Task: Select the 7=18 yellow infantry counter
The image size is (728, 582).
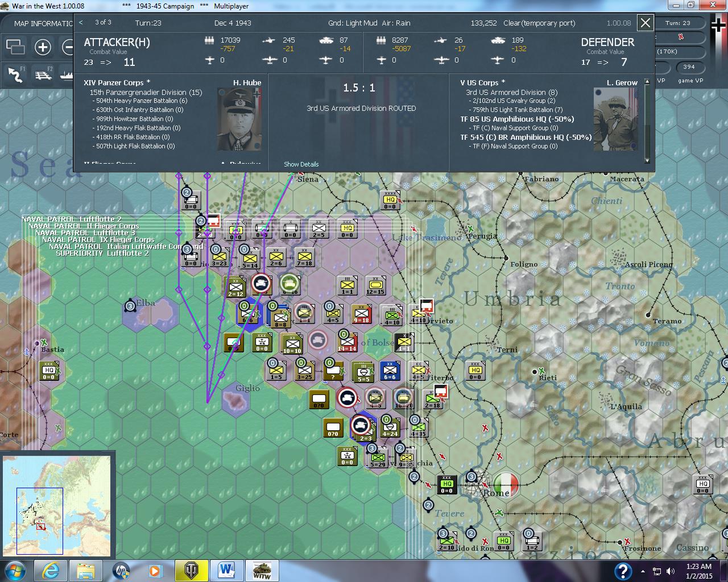Action: pyautogui.click(x=305, y=257)
